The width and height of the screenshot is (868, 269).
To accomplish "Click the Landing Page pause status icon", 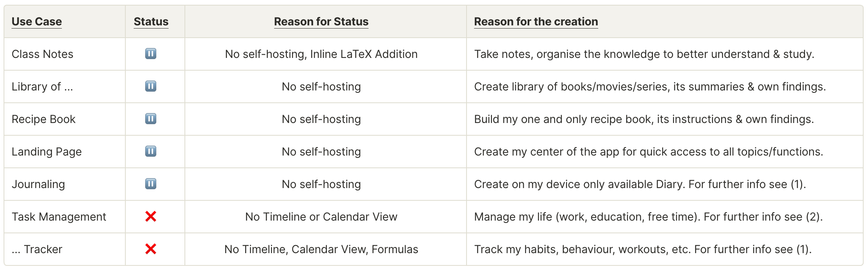I will point(151,151).
